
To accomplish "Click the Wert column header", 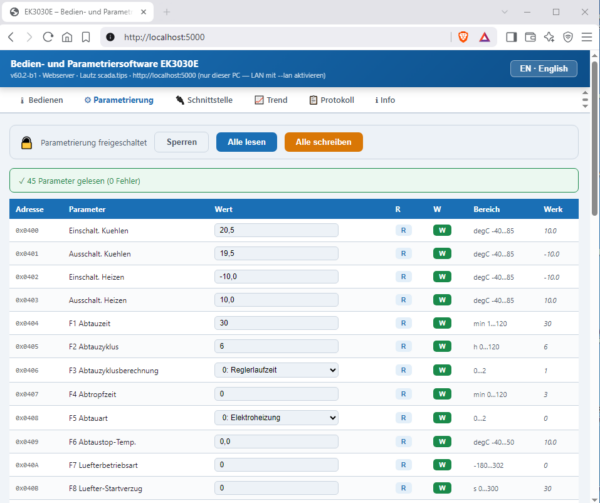I will pos(223,209).
